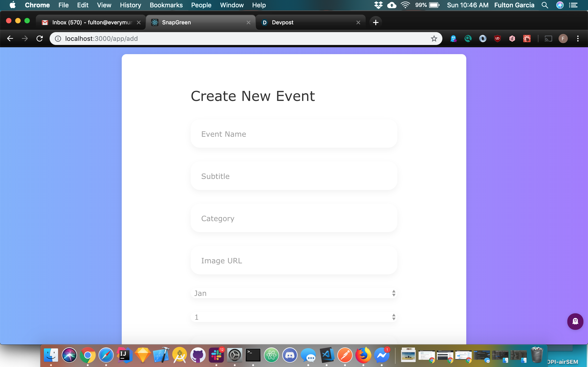Launch Discord from the dock
Screen dimensions: 588x367
coord(290,355)
